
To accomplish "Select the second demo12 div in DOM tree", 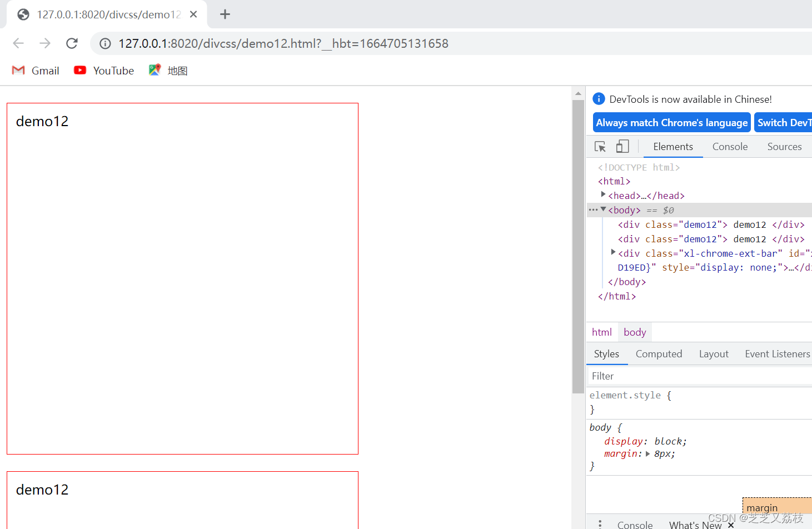I will 711,239.
